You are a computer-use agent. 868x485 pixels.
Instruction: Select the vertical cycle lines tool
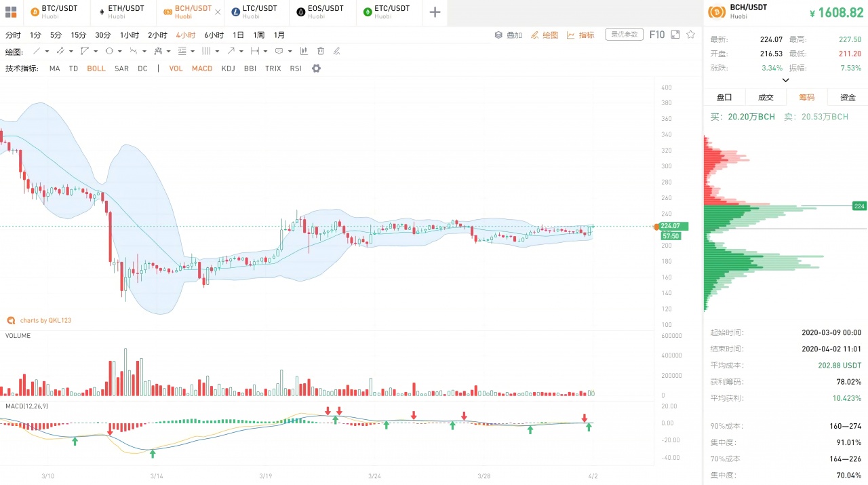206,51
